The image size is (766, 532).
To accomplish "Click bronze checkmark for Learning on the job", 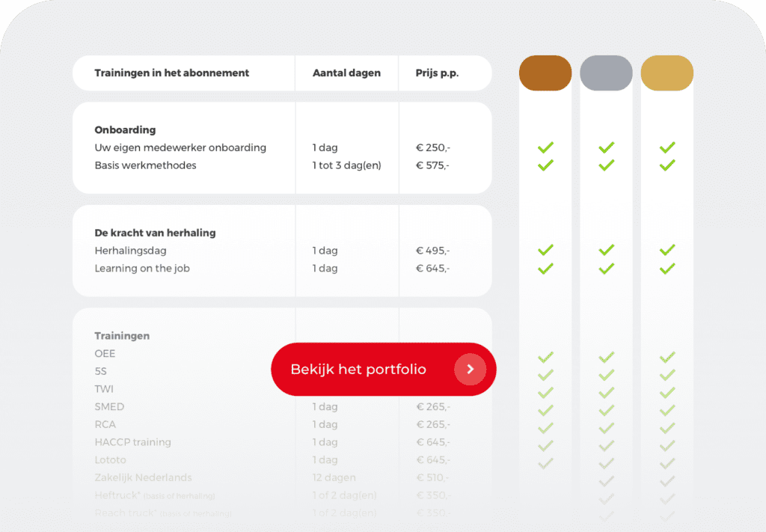I will coord(545,268).
